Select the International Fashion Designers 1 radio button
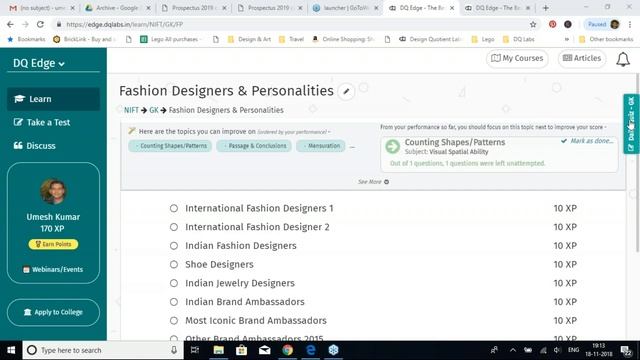Screen dimensions: 640x360 coord(174,209)
